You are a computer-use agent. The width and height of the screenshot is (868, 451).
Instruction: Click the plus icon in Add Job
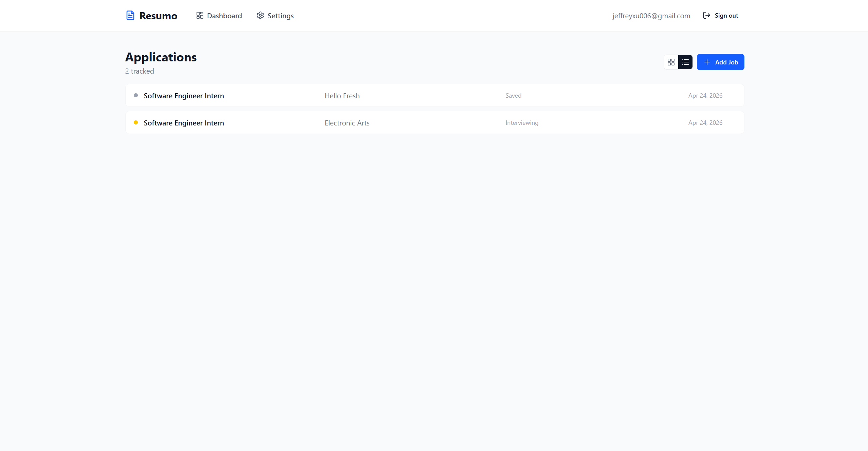(x=707, y=62)
